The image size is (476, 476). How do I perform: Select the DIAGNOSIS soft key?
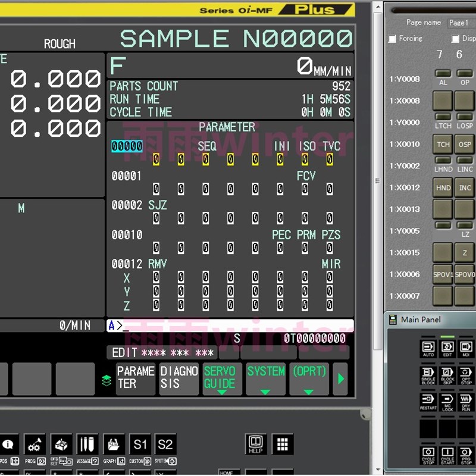[x=179, y=379]
